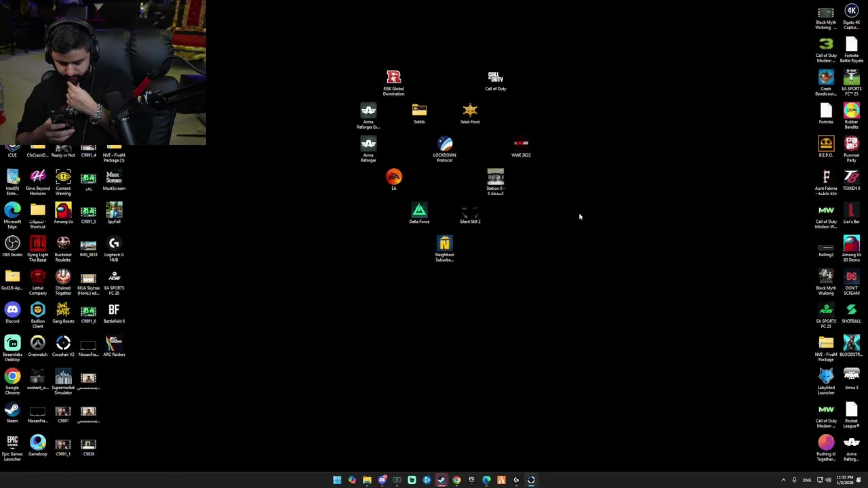Open Gameloop desktop icon
The height and width of the screenshot is (488, 868).
[37, 445]
